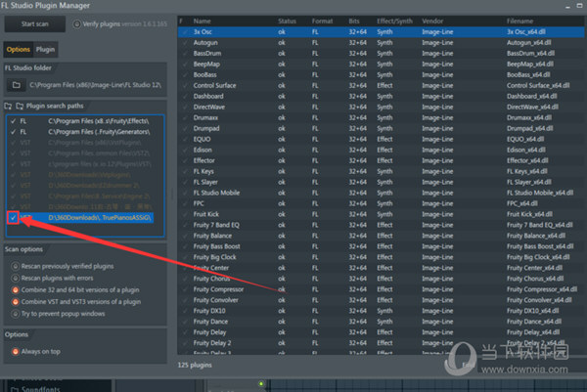Select the Fruity DX10 plugin
This screenshot has height=392, width=587.
tap(381, 311)
